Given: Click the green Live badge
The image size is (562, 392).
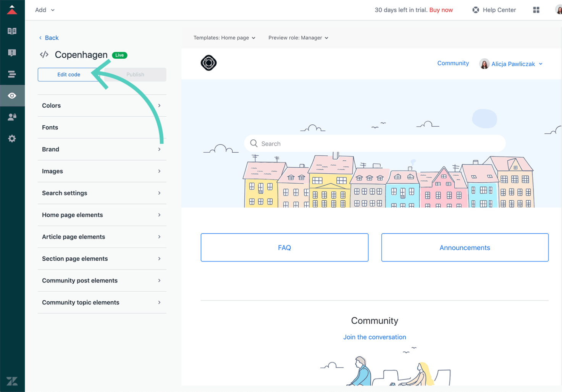Looking at the screenshot, I should 120,55.
